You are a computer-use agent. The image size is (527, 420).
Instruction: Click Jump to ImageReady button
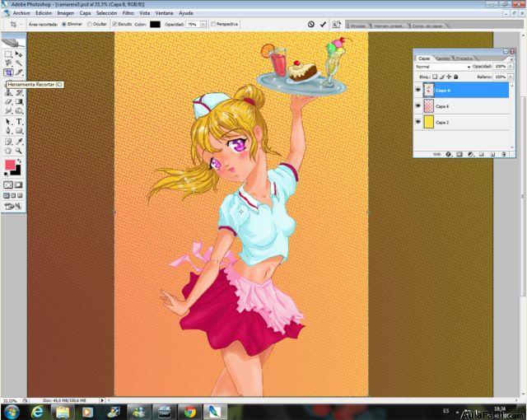click(13, 206)
